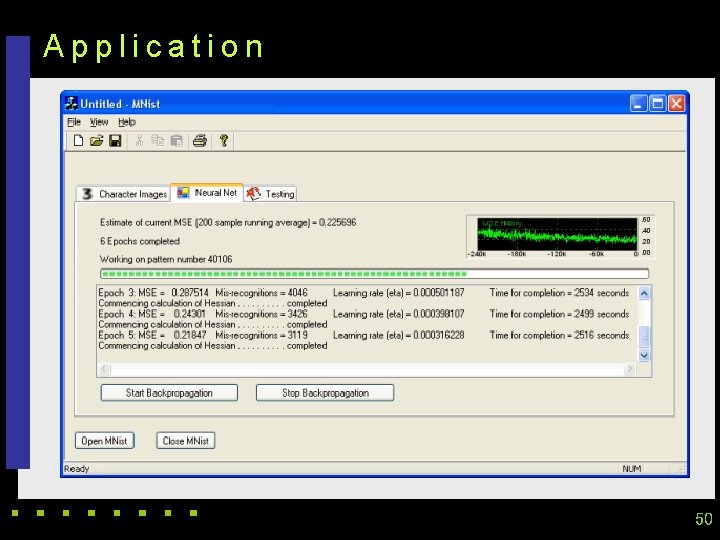
Task: Switch to the Testing tab
Action: point(272,194)
